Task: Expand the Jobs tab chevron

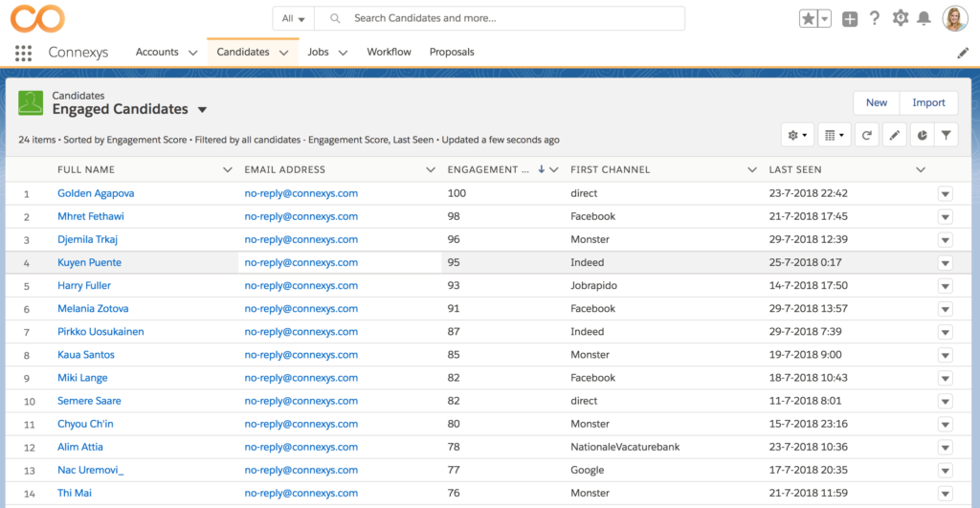Action: tap(343, 54)
